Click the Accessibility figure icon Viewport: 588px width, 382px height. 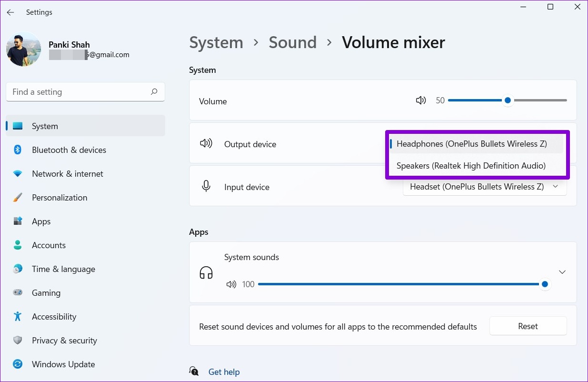coord(18,317)
